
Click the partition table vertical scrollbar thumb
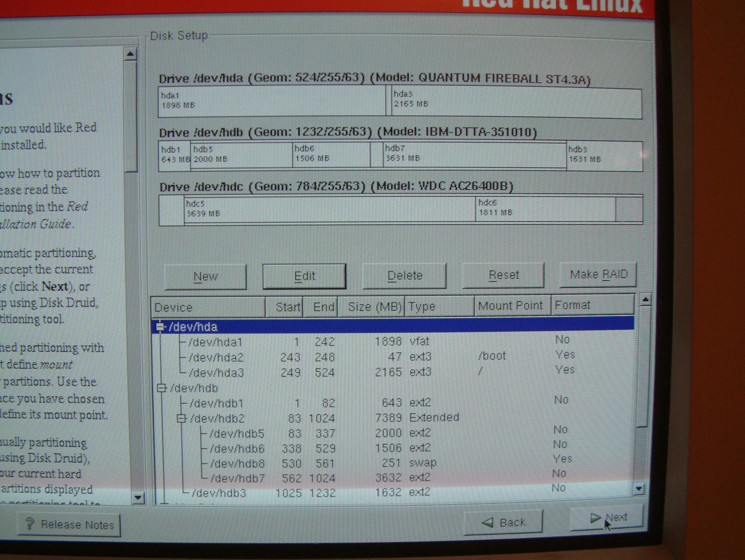[x=643, y=366]
